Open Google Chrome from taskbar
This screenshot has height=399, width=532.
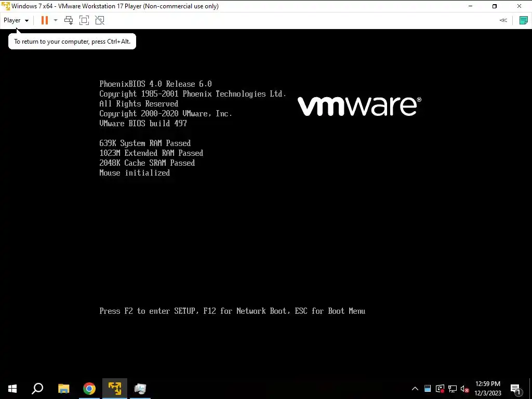coord(89,389)
